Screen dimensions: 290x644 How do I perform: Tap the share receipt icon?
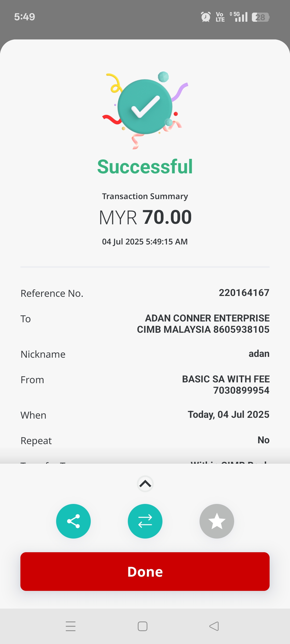click(73, 521)
